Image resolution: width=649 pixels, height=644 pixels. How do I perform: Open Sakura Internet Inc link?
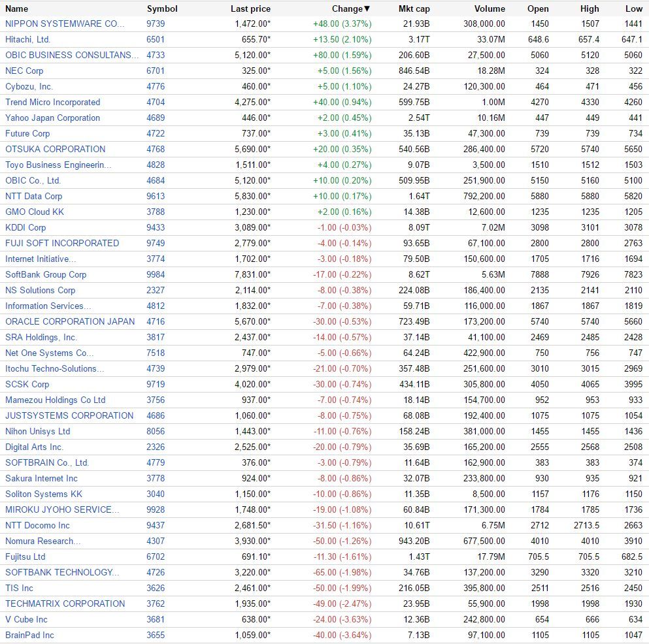41,479
